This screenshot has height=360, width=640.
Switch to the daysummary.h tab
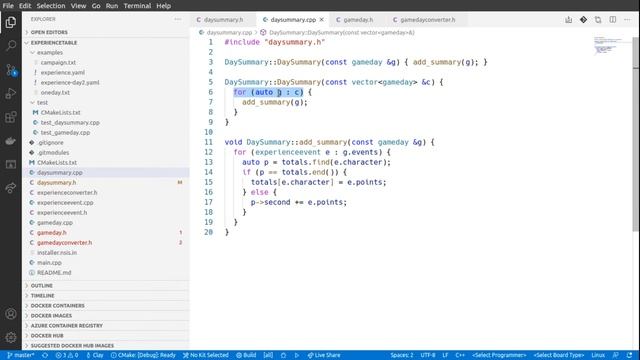point(223,20)
